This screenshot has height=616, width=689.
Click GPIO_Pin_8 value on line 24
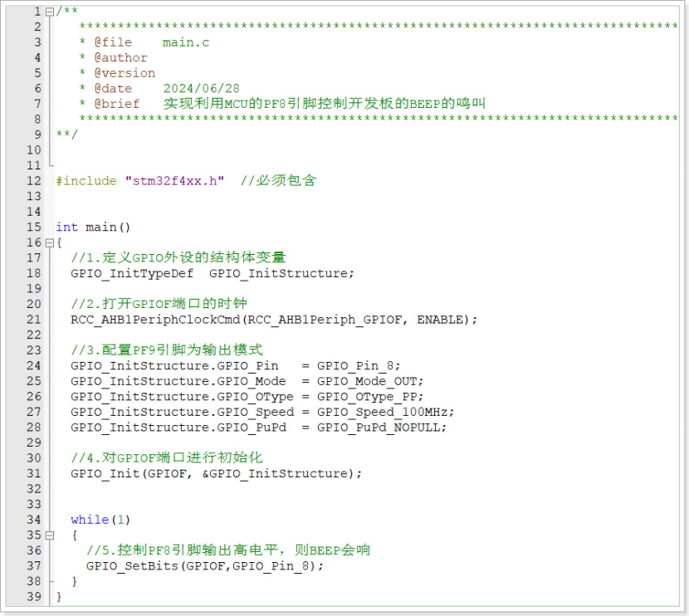point(355,365)
